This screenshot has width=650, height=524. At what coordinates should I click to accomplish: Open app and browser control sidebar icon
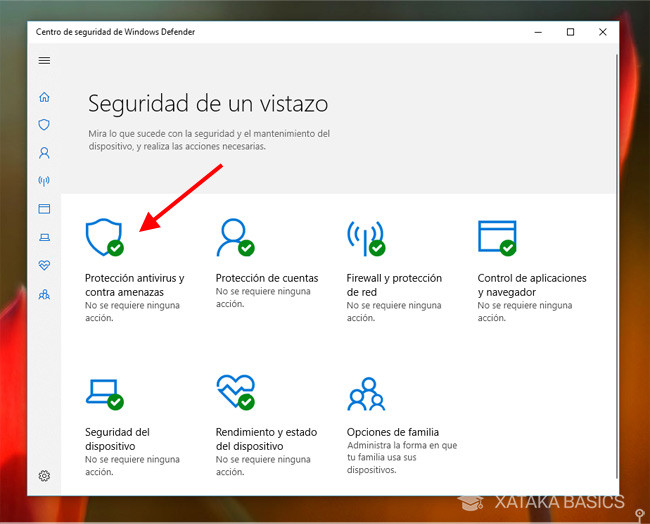point(44,209)
